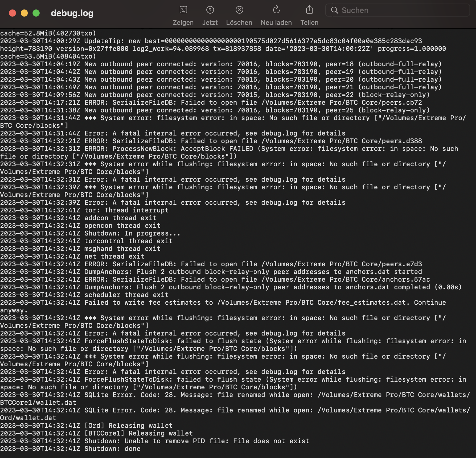Click the magnifier icon in the search field

point(335,10)
